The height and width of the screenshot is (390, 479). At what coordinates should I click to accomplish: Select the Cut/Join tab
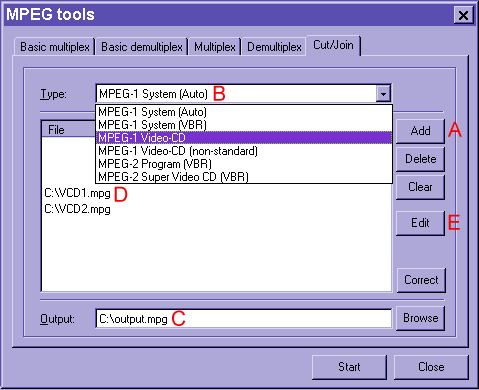(333, 45)
